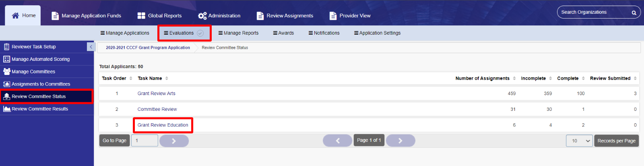Click the search magnifier icon

[x=634, y=12]
